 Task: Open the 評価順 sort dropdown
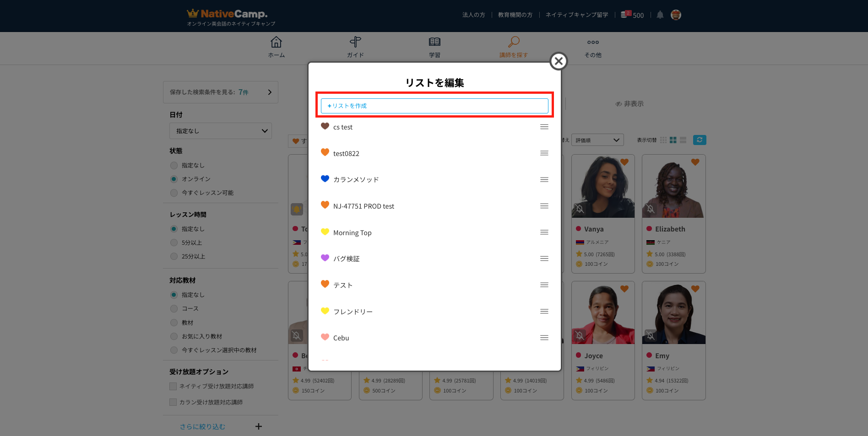point(597,140)
